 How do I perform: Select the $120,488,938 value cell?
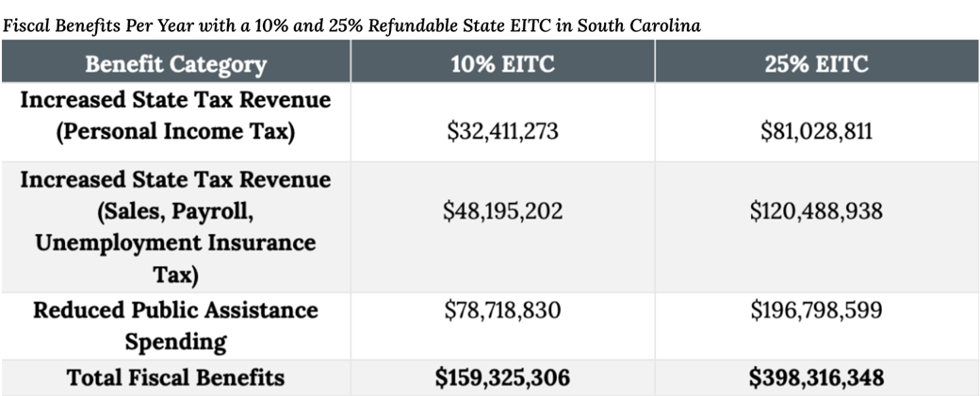click(x=816, y=211)
